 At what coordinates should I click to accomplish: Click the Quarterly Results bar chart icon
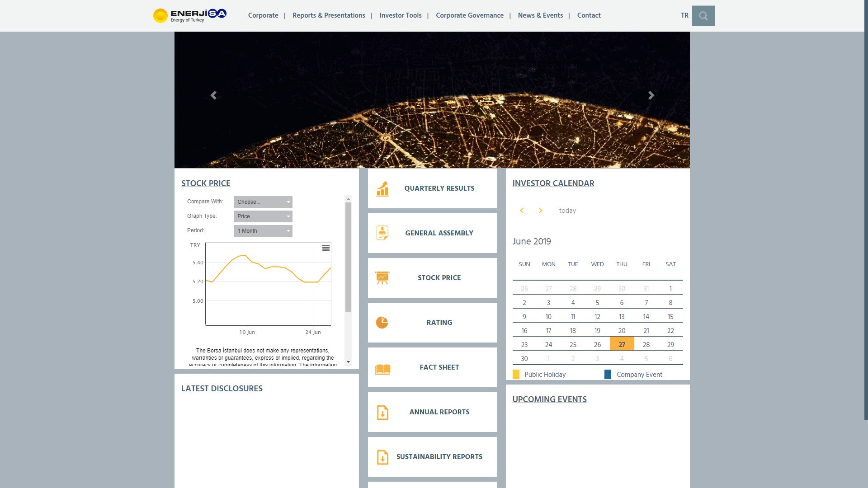[x=382, y=188]
